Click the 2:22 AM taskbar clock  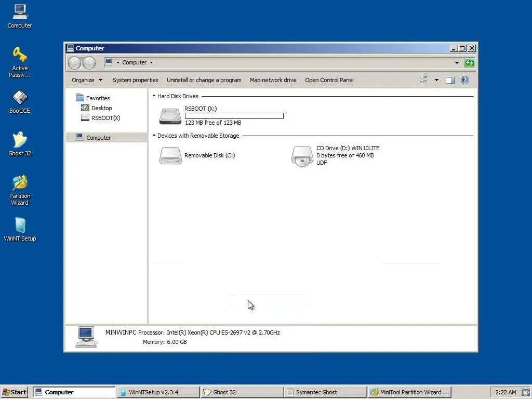pos(506,392)
